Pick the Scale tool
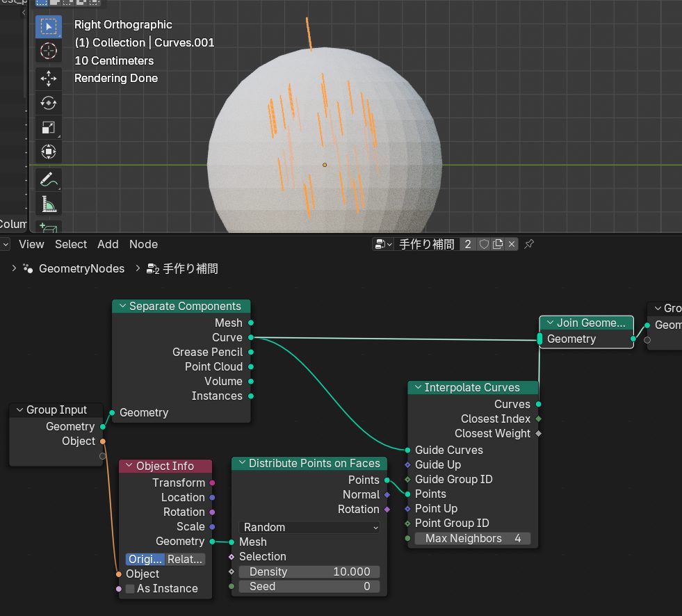This screenshot has width=682, height=616. [x=48, y=127]
